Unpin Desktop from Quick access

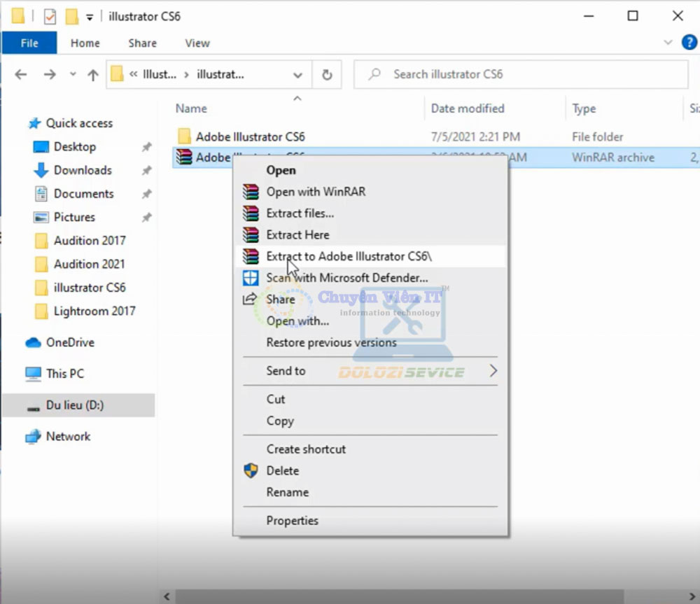(x=146, y=147)
